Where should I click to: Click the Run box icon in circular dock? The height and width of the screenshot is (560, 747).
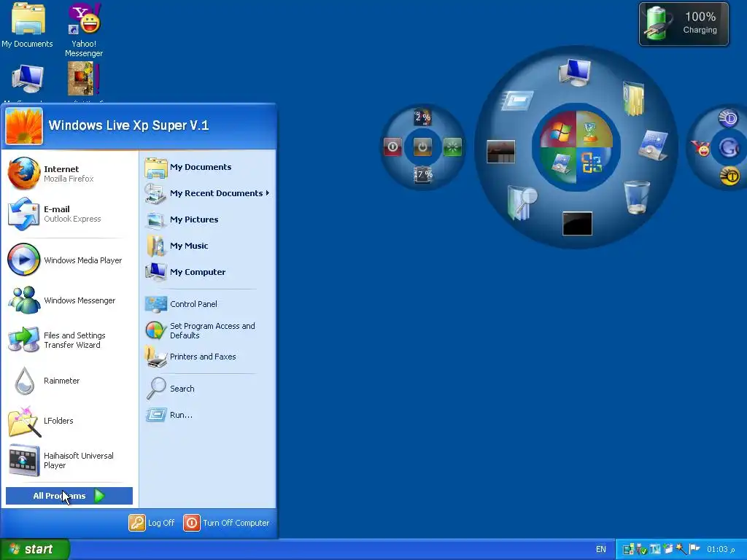(x=517, y=101)
